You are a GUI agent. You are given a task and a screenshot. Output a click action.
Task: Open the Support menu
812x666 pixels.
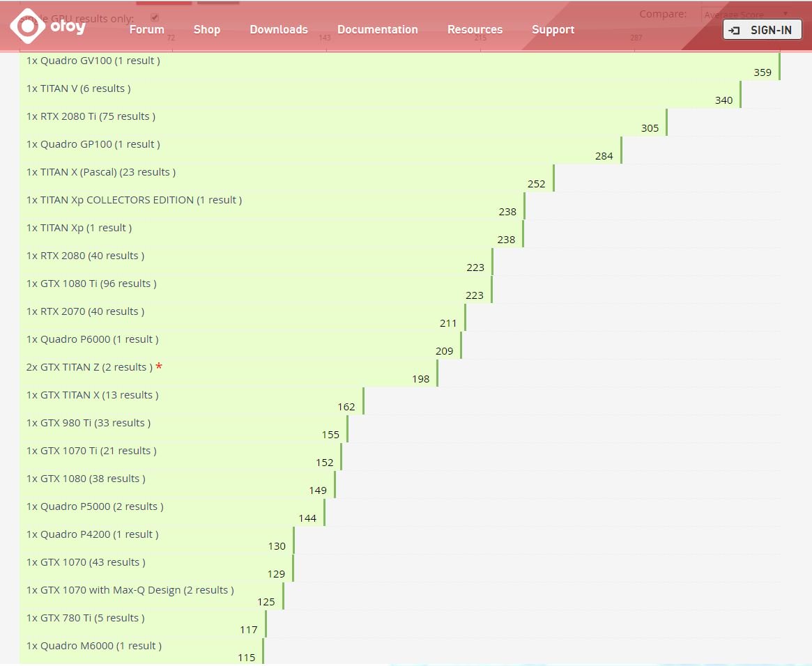pos(553,29)
